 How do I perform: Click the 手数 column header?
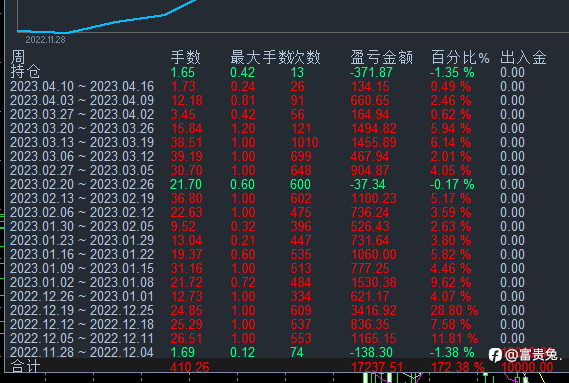pos(185,57)
